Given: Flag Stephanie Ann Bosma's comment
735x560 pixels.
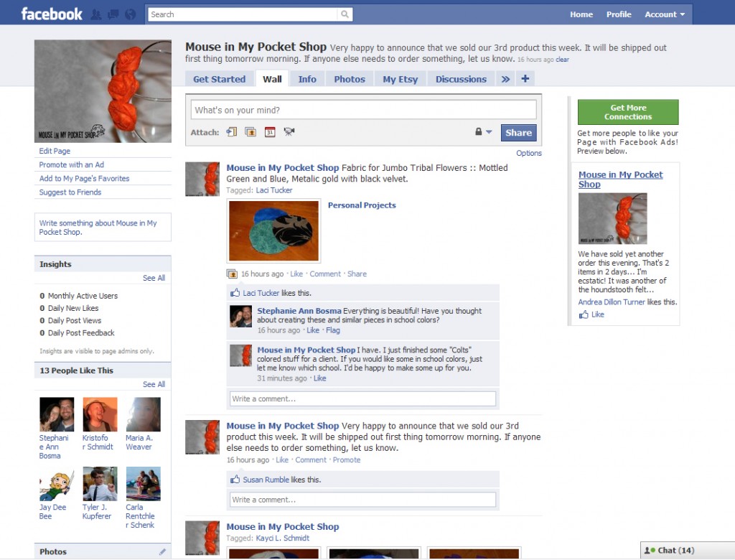Looking at the screenshot, I should [333, 330].
